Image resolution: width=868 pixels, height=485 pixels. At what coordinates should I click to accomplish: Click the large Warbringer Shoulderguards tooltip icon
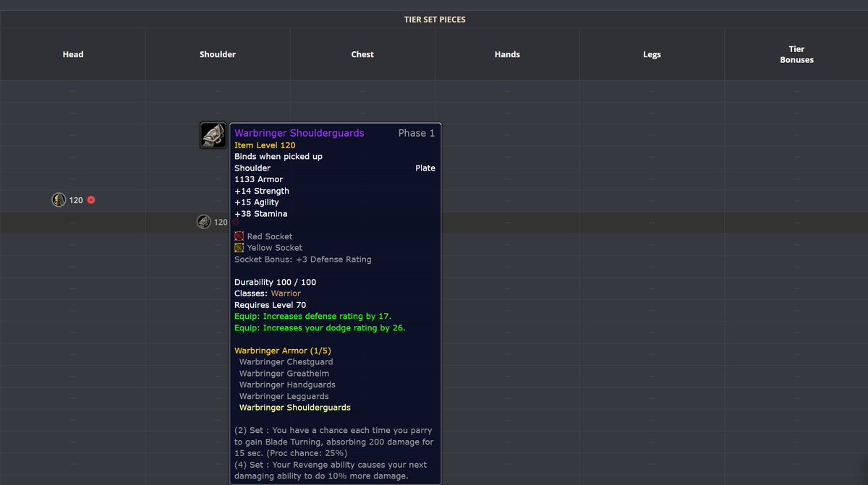(x=213, y=135)
